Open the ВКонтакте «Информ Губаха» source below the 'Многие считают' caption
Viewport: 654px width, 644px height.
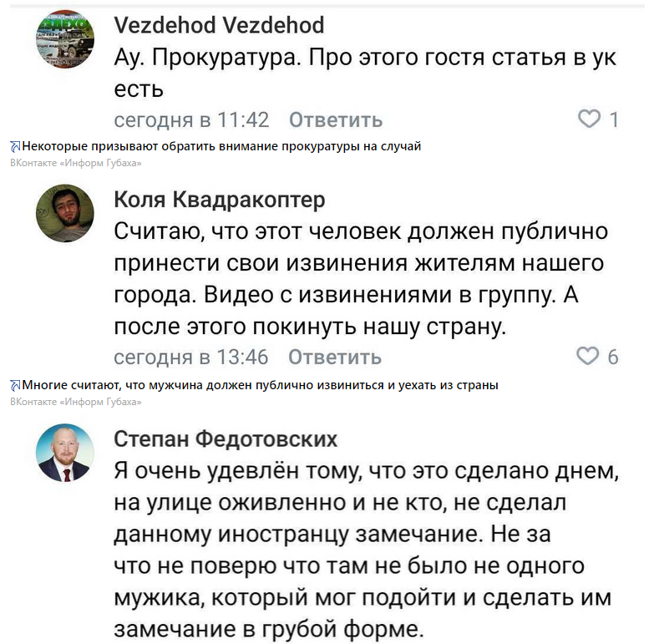(x=76, y=402)
